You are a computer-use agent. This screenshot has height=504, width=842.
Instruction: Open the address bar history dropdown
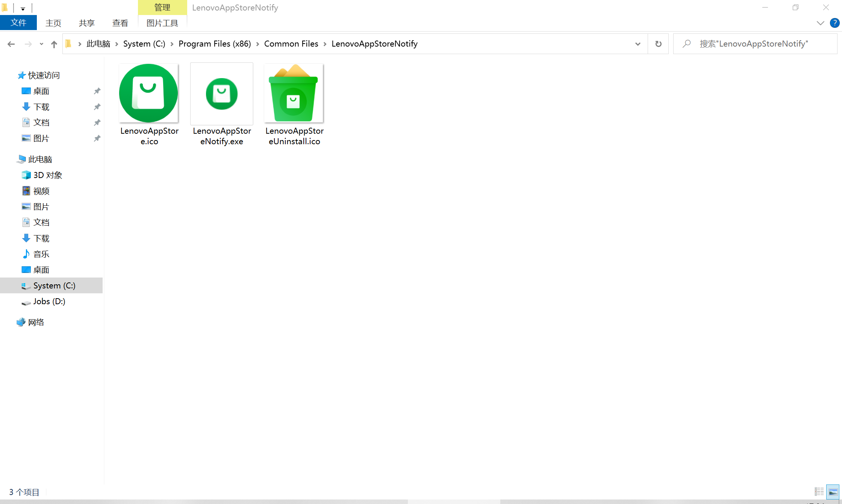pos(638,44)
